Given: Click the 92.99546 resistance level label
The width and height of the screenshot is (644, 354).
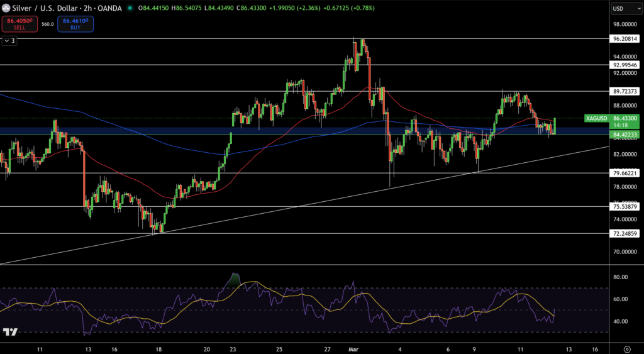Looking at the screenshot, I should coord(625,65).
